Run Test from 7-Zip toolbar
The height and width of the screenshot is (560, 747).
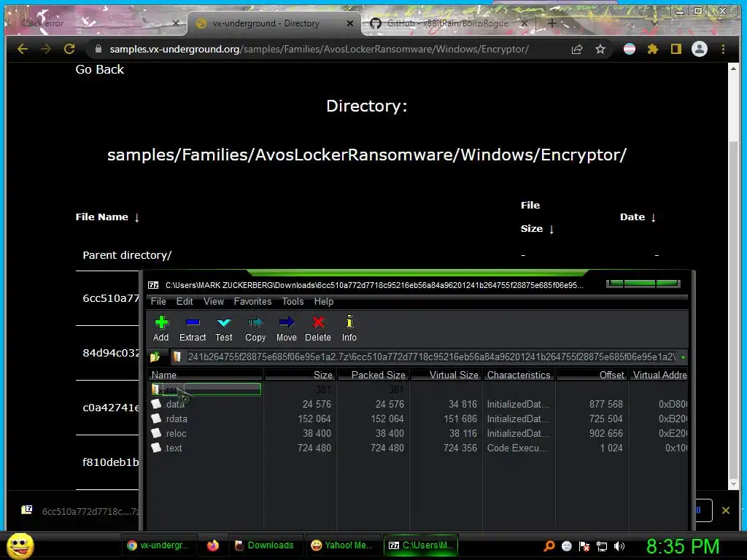pyautogui.click(x=223, y=328)
